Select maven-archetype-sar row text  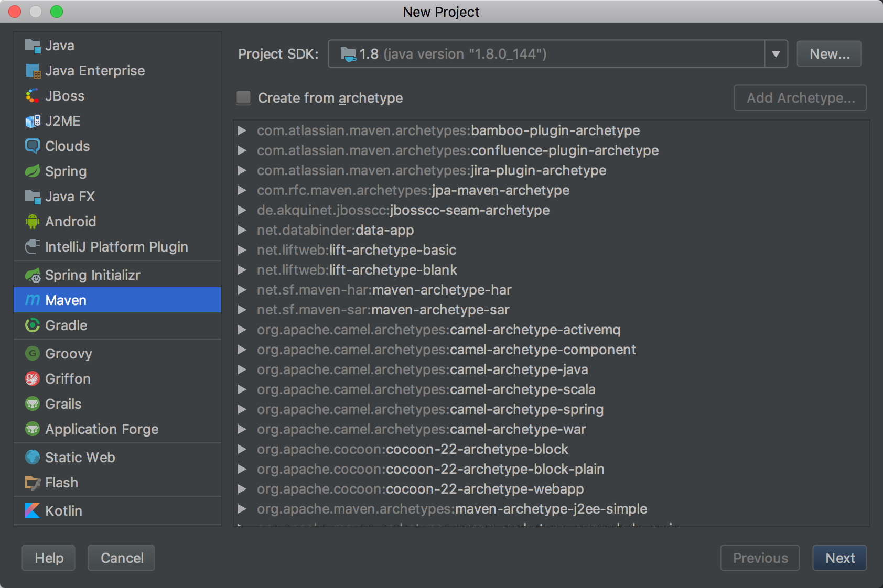coord(383,310)
